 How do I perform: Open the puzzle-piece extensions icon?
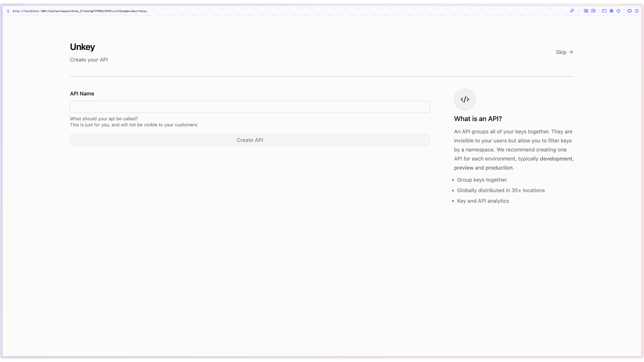[630, 11]
